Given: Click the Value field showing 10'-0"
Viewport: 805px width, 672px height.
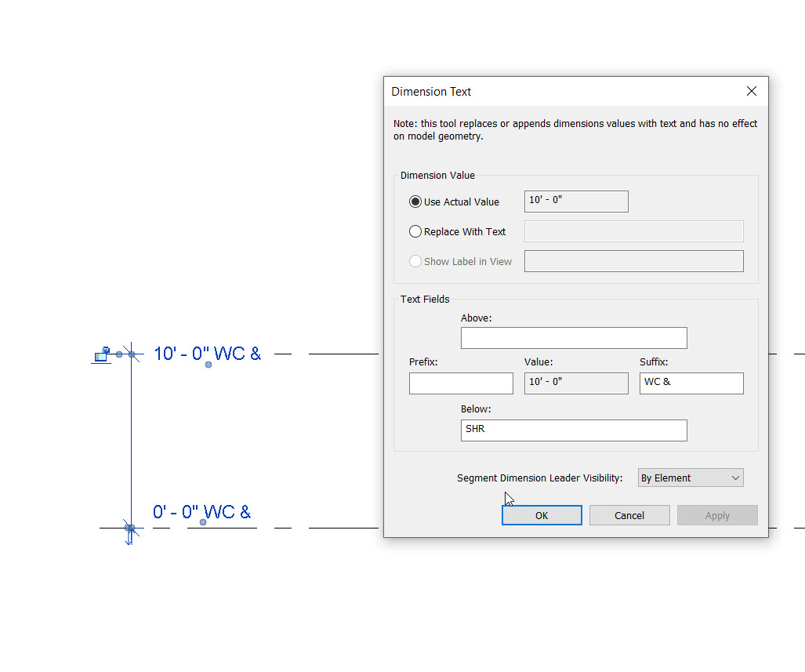Looking at the screenshot, I should (x=575, y=383).
